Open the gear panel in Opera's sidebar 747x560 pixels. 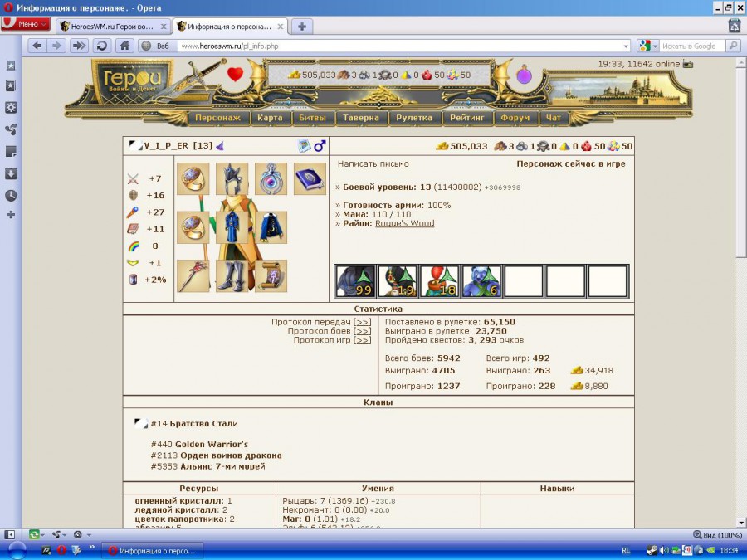tap(11, 108)
